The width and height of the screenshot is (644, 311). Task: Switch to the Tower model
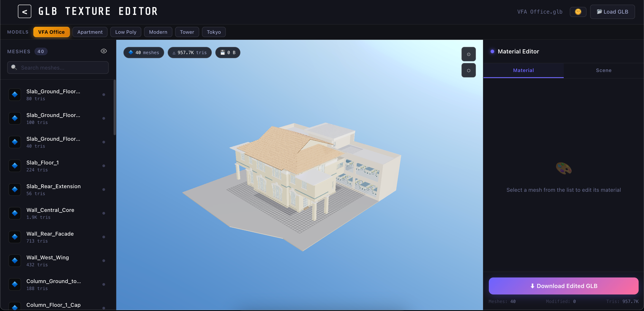[x=187, y=32]
